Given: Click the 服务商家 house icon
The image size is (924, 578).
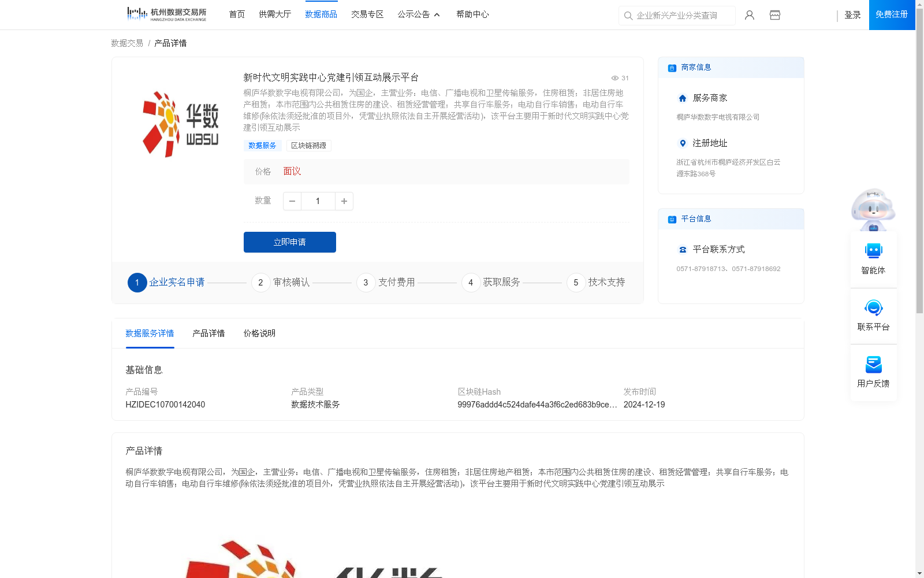Looking at the screenshot, I should coord(683,98).
